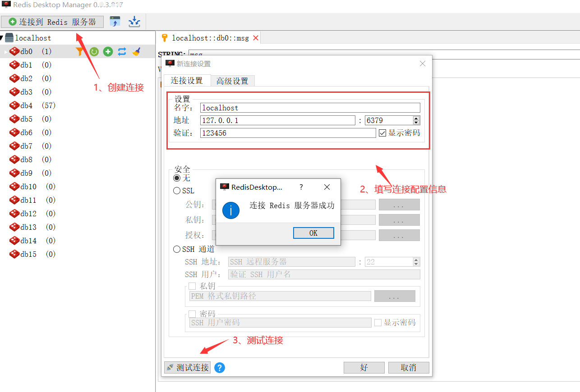This screenshot has height=392, width=580.
Task: Click the SSH 用户密码 field
Action: (281, 323)
